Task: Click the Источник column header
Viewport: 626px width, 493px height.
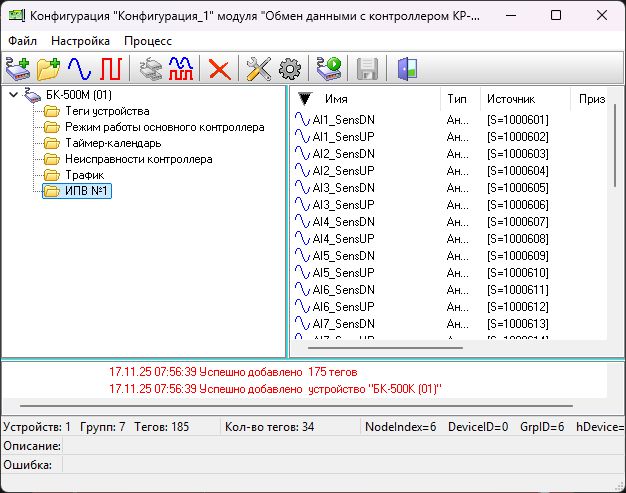Action: pos(511,99)
